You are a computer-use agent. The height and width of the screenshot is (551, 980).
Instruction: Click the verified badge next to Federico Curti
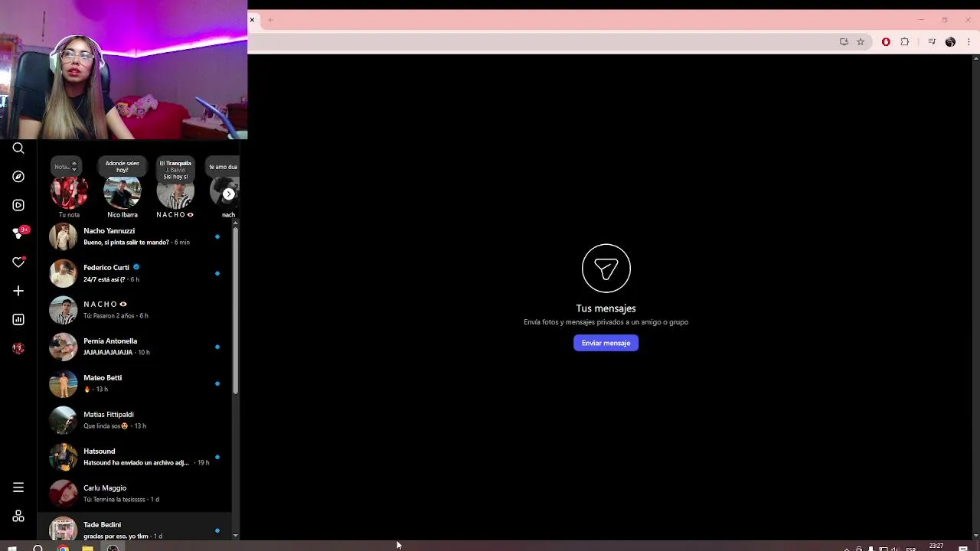click(136, 267)
